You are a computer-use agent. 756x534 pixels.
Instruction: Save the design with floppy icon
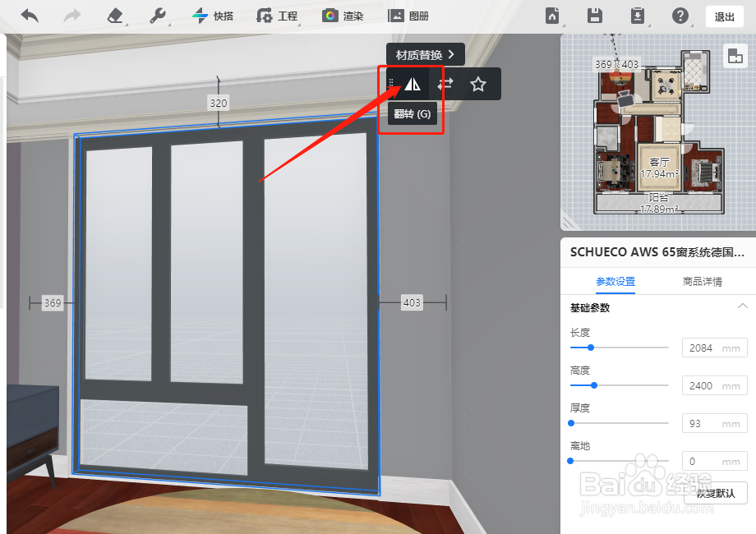594,16
